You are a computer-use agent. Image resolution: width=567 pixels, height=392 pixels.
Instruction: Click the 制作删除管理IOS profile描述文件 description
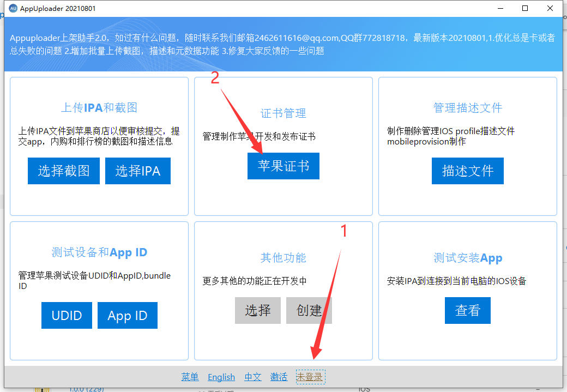pos(450,136)
